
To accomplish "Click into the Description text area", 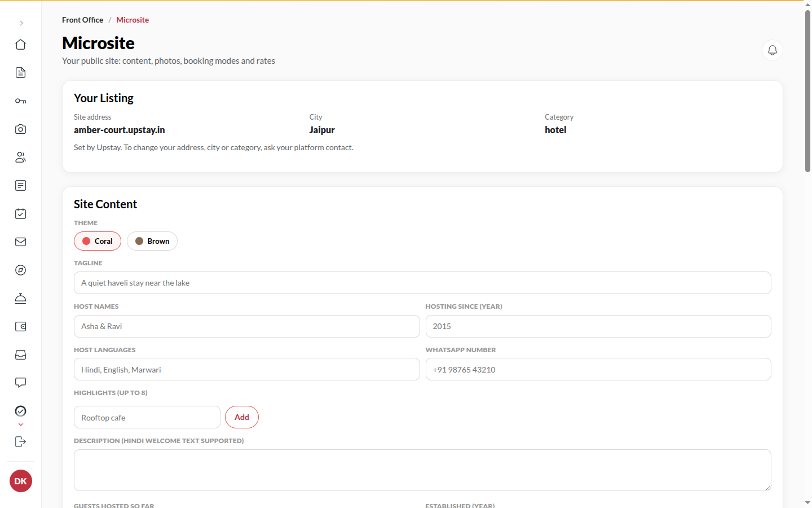I will [422, 470].
